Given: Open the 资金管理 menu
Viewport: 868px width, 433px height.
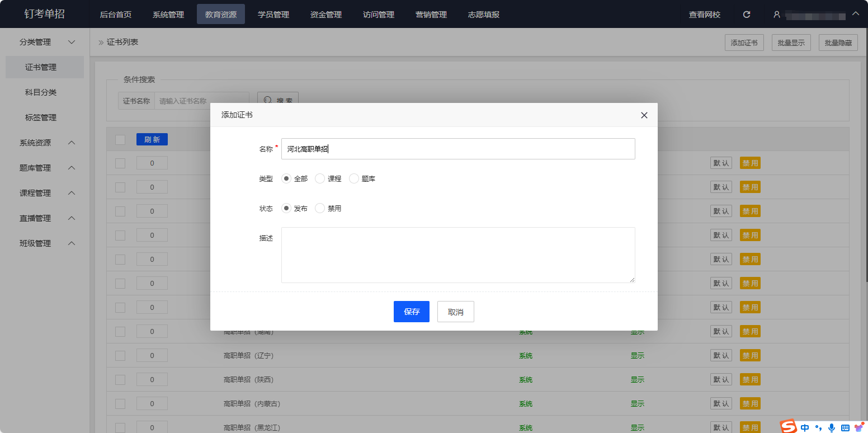Looking at the screenshot, I should pos(326,15).
